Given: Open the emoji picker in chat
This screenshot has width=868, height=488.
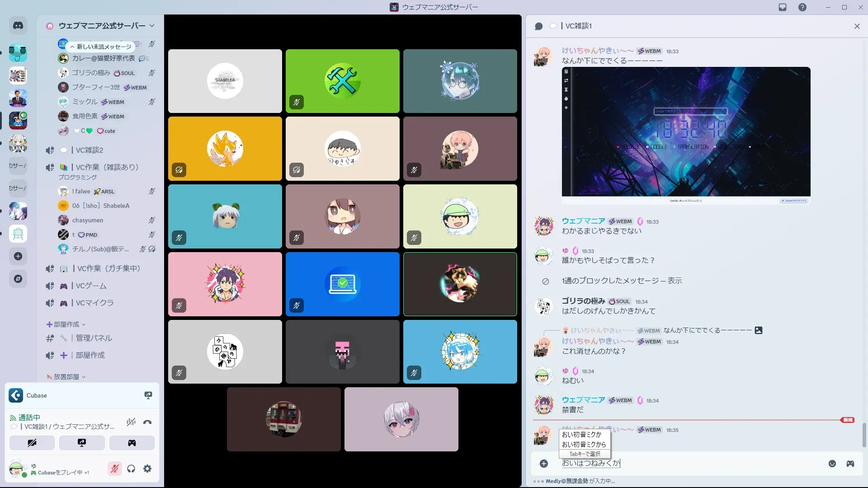Looking at the screenshot, I should point(832,464).
